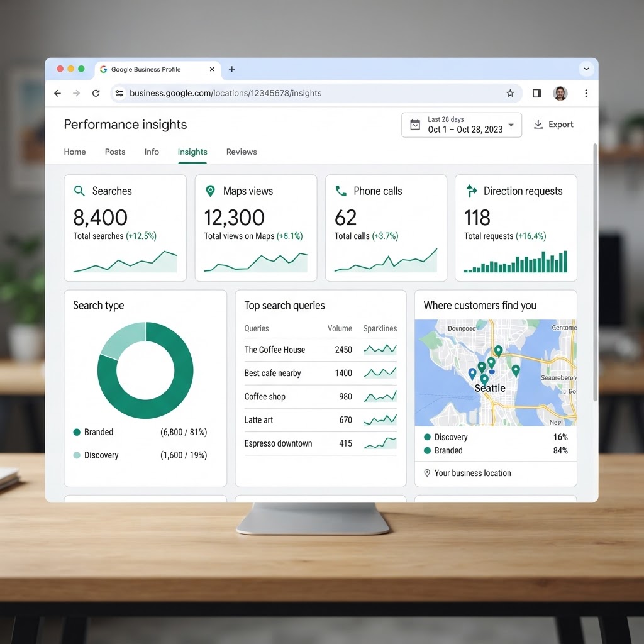The height and width of the screenshot is (644, 644).
Task: Reload the page with refresh icon
Action: [x=96, y=93]
